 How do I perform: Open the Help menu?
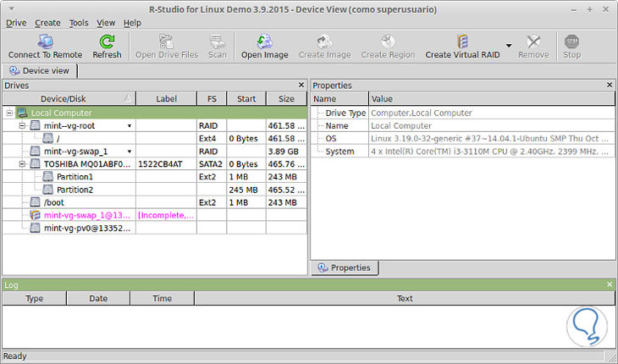pos(132,23)
